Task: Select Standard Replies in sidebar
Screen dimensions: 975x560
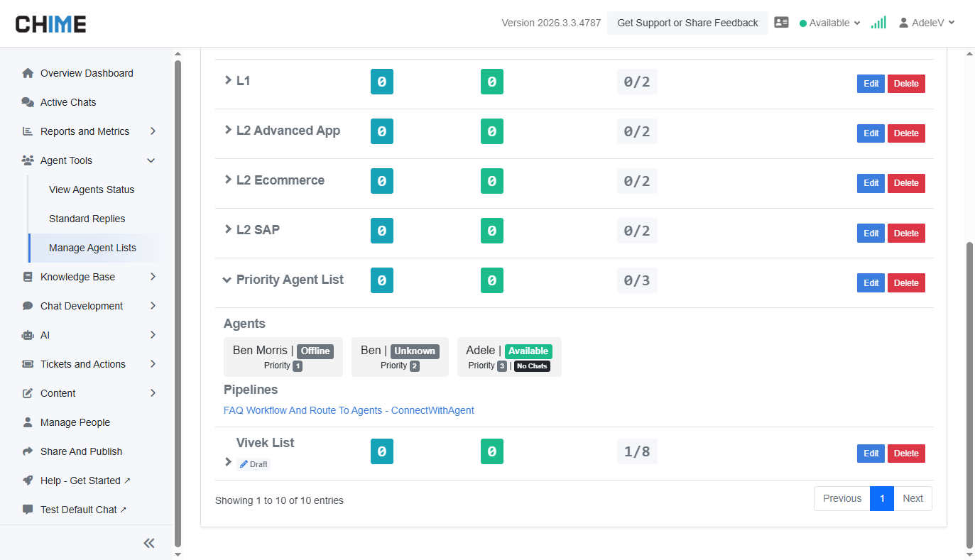Action: (x=87, y=219)
